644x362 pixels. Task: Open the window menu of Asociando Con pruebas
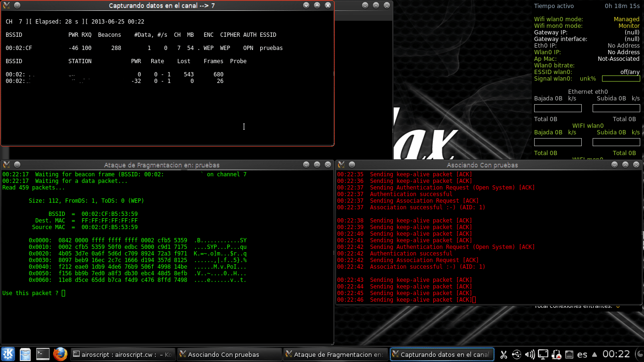(341, 165)
